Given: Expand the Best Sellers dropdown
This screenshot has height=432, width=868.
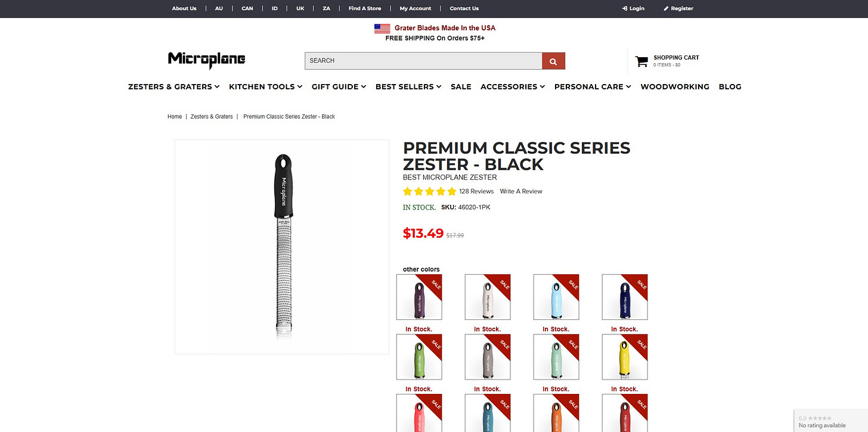Looking at the screenshot, I should point(408,86).
